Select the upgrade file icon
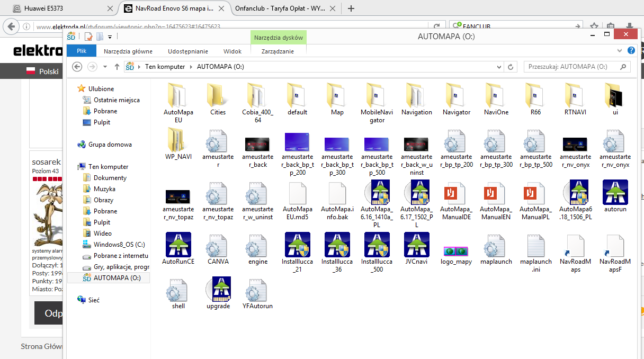644x359 pixels. pos(218,289)
